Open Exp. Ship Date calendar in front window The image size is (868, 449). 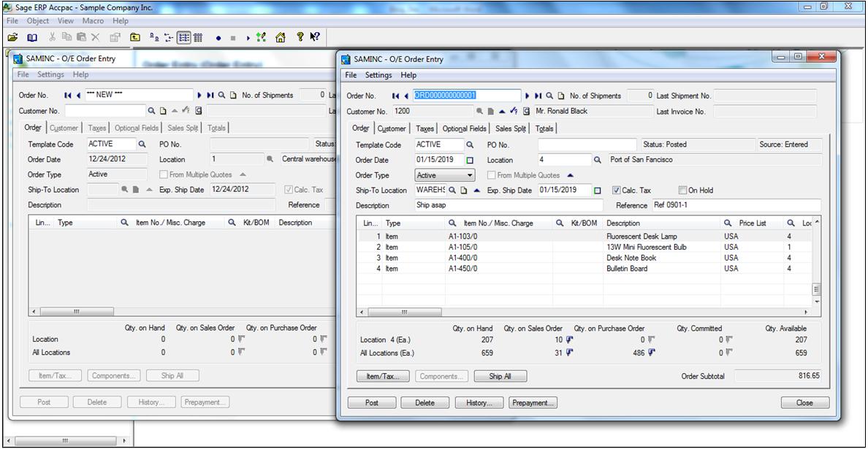coord(598,191)
